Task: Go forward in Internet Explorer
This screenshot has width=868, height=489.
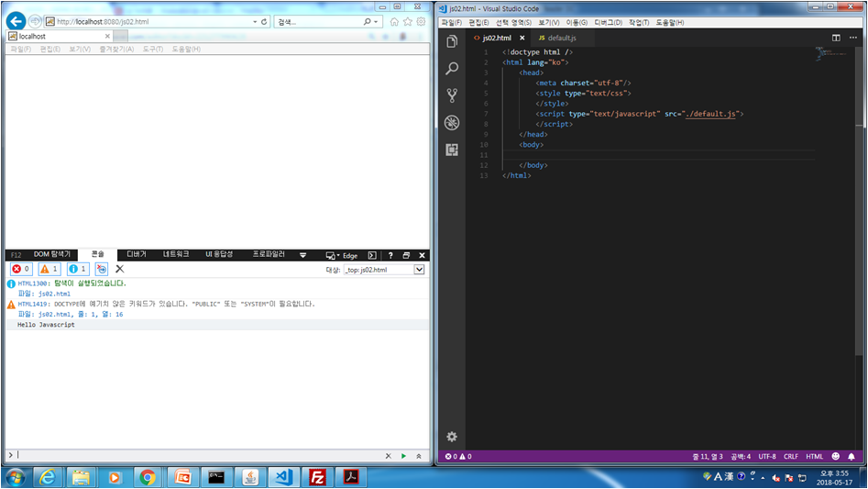Action: click(35, 21)
